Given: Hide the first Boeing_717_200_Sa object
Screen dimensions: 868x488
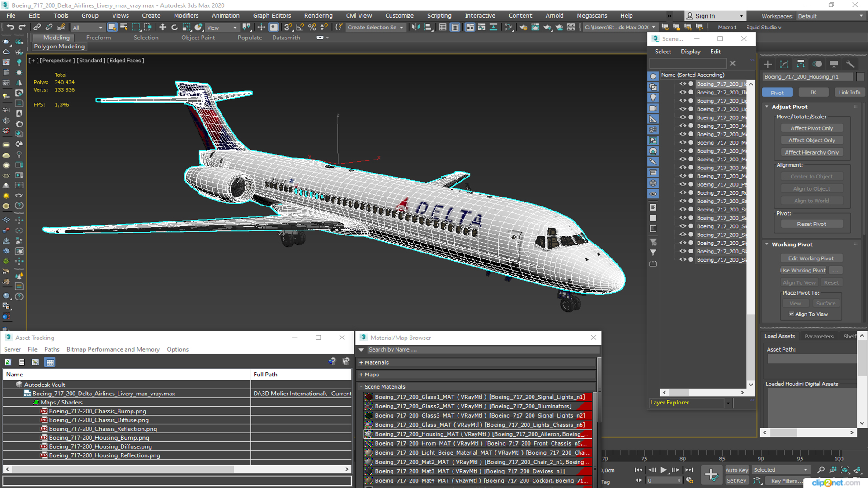Looking at the screenshot, I should (683, 201).
